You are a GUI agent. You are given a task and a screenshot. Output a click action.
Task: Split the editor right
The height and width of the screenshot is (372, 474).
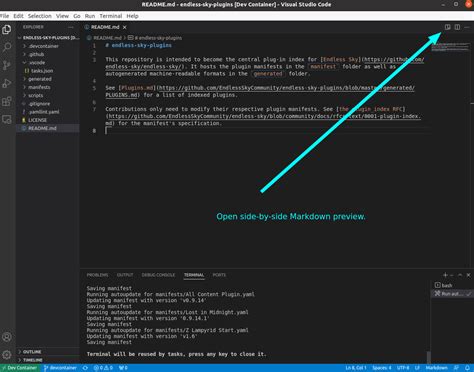(x=457, y=27)
